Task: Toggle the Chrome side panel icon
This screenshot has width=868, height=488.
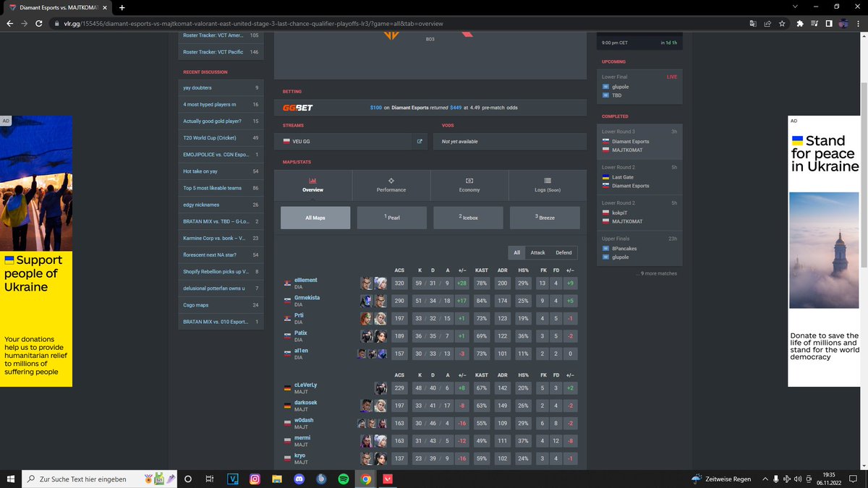Action: pos(829,23)
